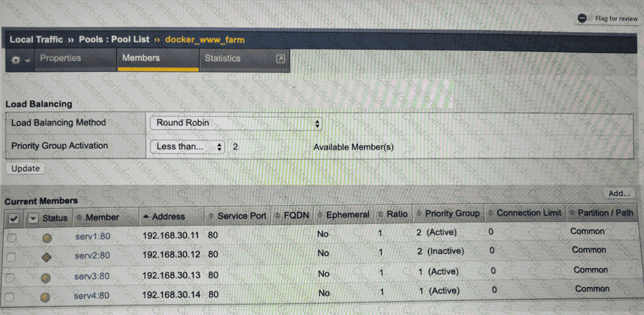The height and width of the screenshot is (315, 644).
Task: Click serv2 offline status diamond icon
Action: click(x=47, y=257)
